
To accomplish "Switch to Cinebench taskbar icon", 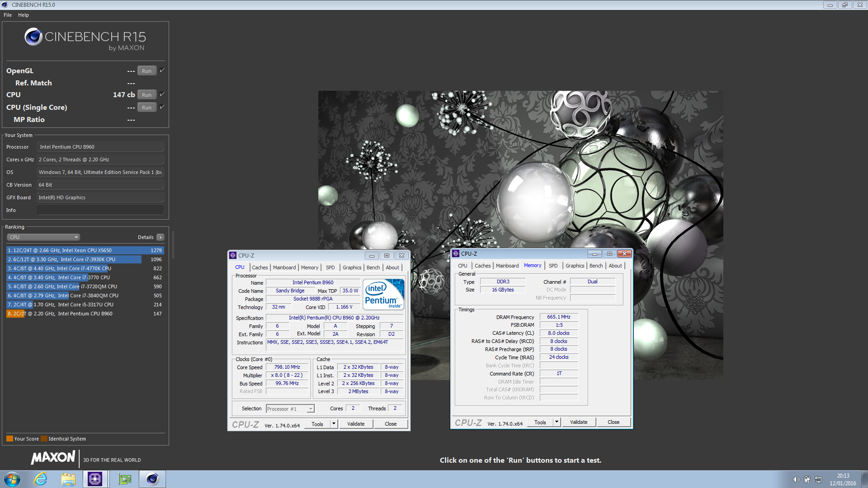I will click(x=152, y=479).
